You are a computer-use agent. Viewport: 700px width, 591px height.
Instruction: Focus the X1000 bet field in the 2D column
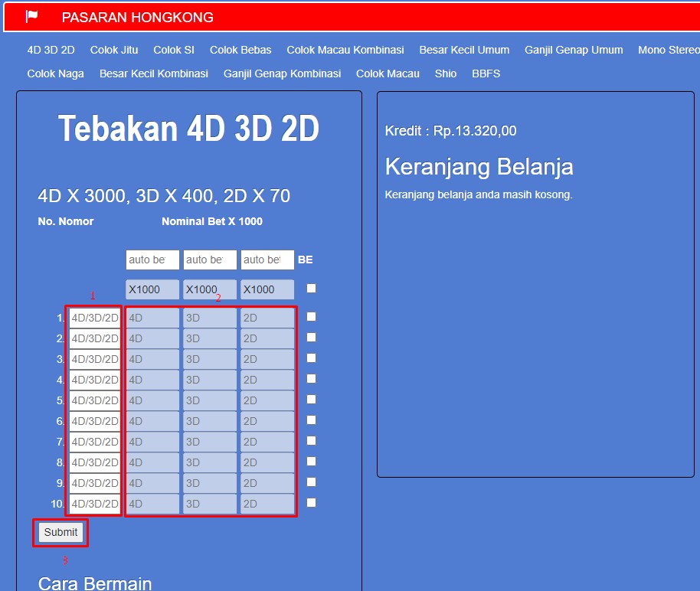267,289
